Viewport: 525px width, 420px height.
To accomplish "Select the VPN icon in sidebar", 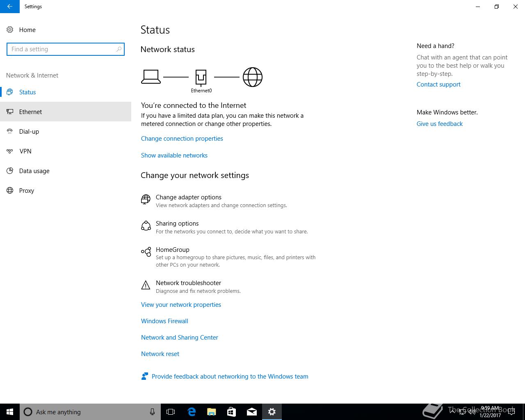I will [10, 151].
